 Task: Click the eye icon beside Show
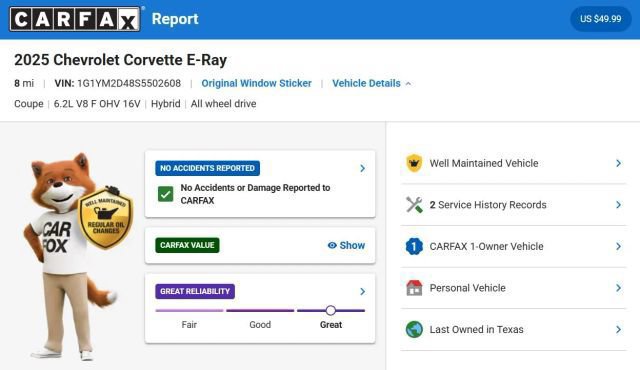(x=332, y=245)
